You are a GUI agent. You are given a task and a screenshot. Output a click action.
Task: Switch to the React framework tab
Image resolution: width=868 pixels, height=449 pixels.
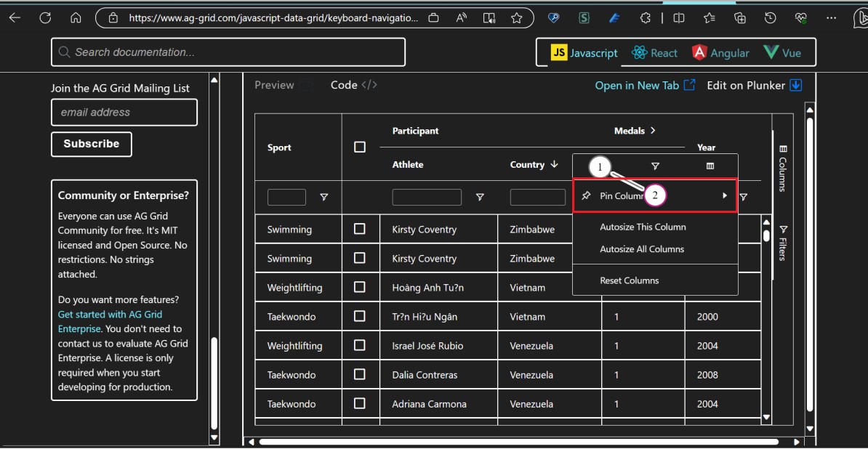654,52
